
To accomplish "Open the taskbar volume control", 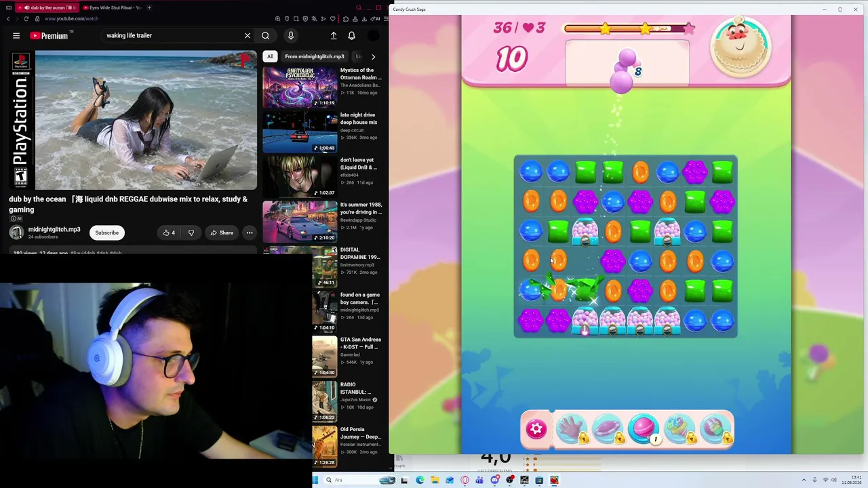I will click(x=833, y=480).
